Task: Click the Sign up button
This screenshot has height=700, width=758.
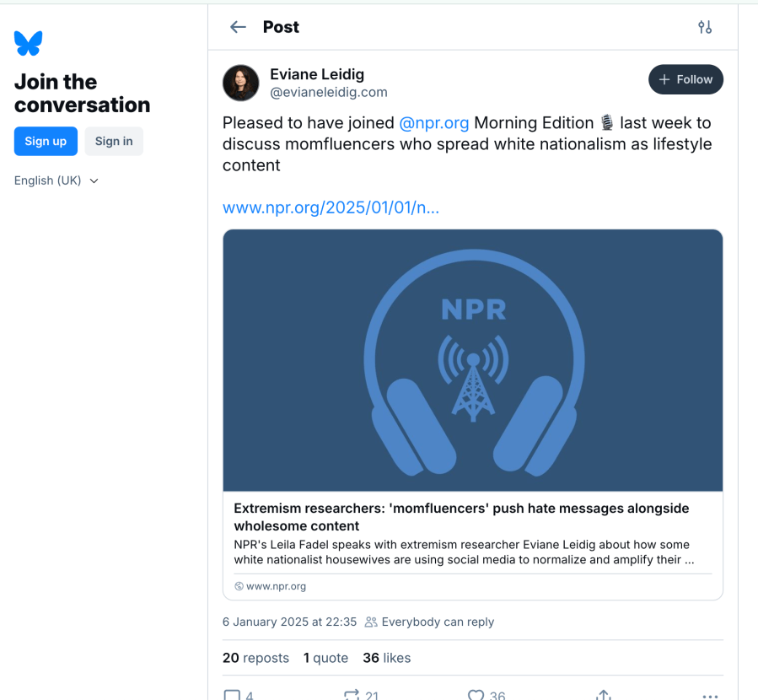Action: [x=46, y=141]
